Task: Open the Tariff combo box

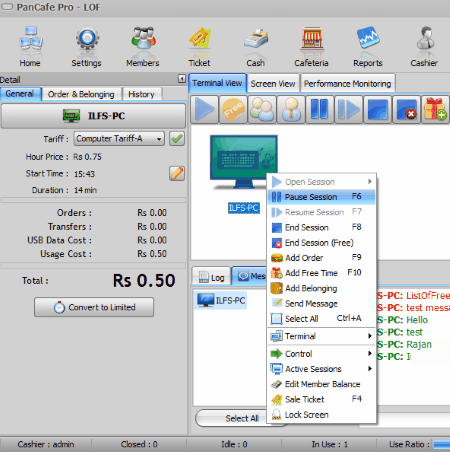Action: click(x=119, y=138)
